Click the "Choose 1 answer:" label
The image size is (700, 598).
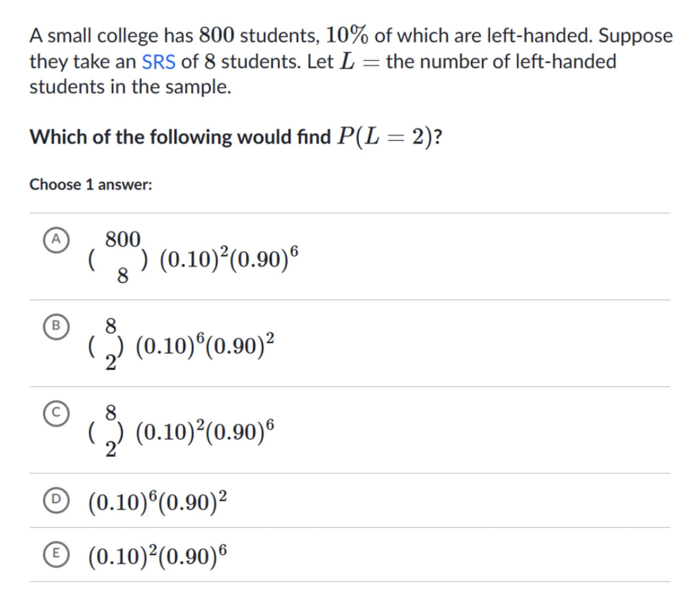tap(91, 185)
